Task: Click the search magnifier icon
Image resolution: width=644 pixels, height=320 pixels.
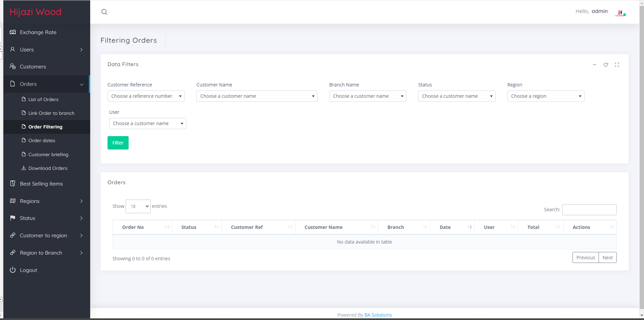Action: pyautogui.click(x=104, y=12)
